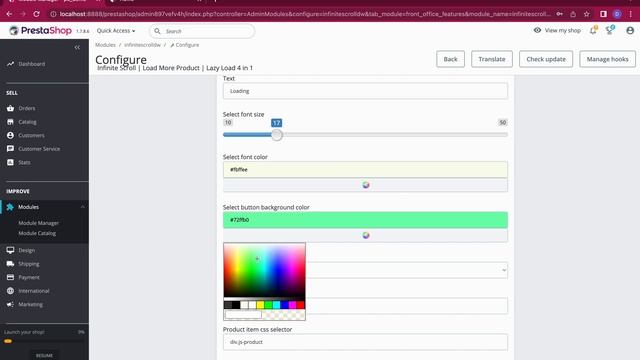
Task: Click the Modules breadcrumb link
Action: click(105, 45)
